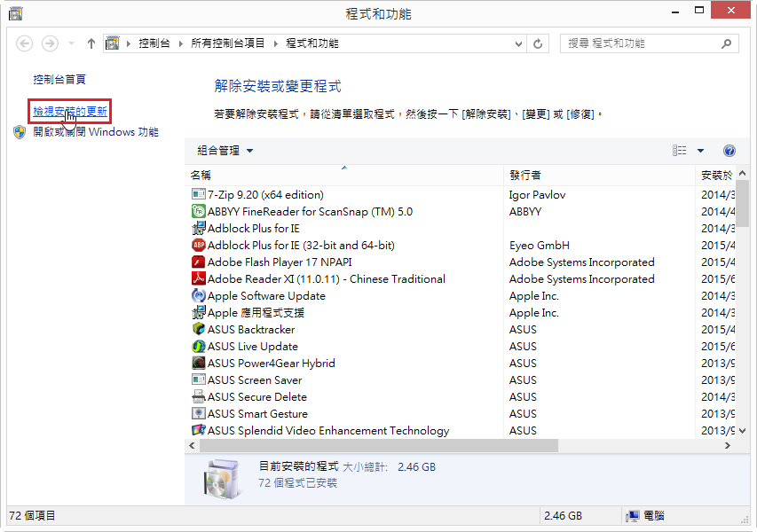Image resolution: width=757 pixels, height=532 pixels.
Task: Click the Windows shield icon beside 開啟或關閉 Windows 功能
Action: click(x=20, y=132)
